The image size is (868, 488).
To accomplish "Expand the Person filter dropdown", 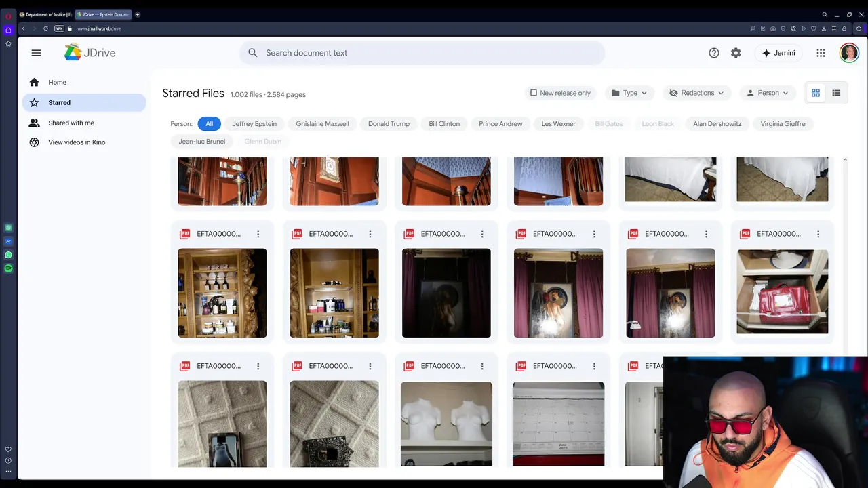I will (768, 93).
